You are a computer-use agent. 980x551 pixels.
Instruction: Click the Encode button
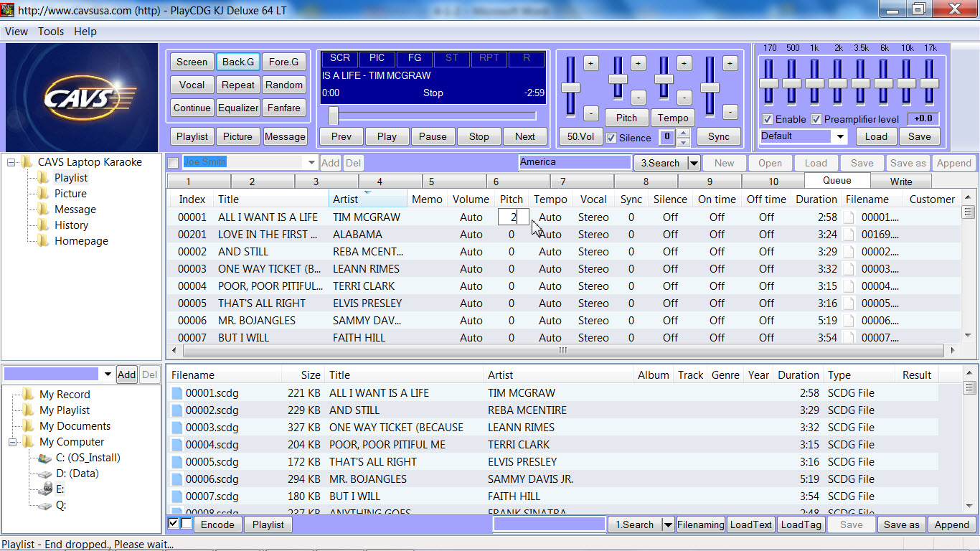(217, 524)
